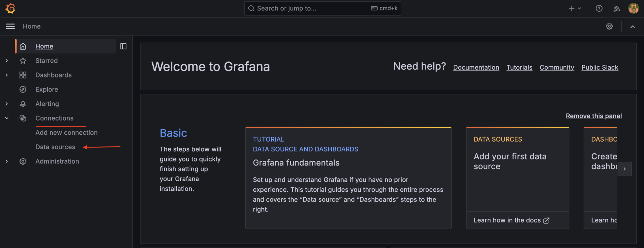Click the cmd+k shortcut hint

click(384, 8)
